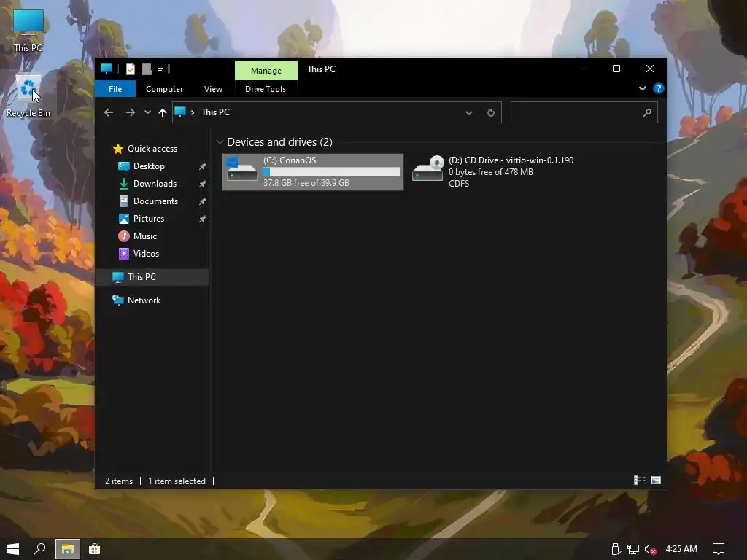
Task: Click File Explorer on the taskbar
Action: (x=68, y=549)
